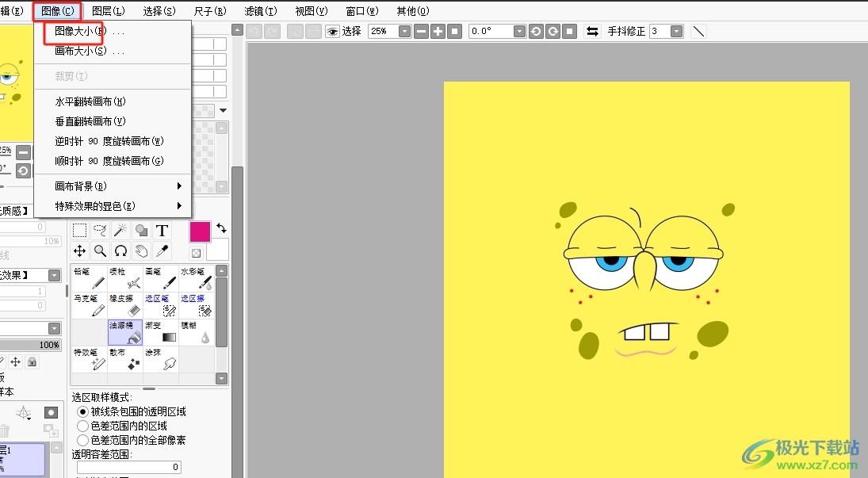Select the eyedropper color picker tool
Image resolution: width=868 pixels, height=478 pixels.
pyautogui.click(x=162, y=251)
